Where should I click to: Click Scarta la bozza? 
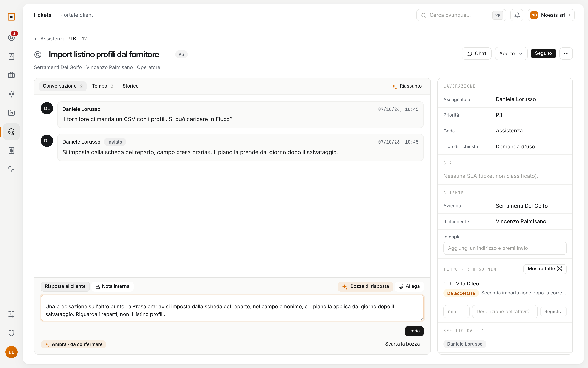point(402,344)
